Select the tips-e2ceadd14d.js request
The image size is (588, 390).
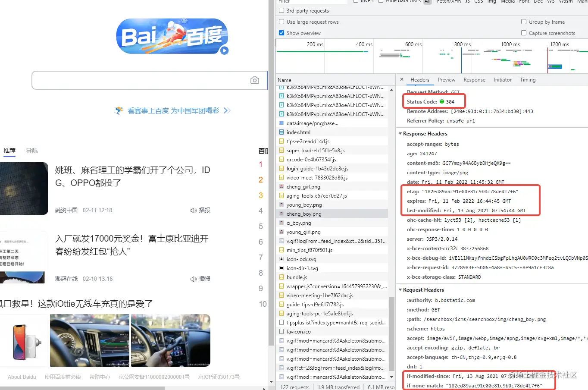(x=332, y=142)
